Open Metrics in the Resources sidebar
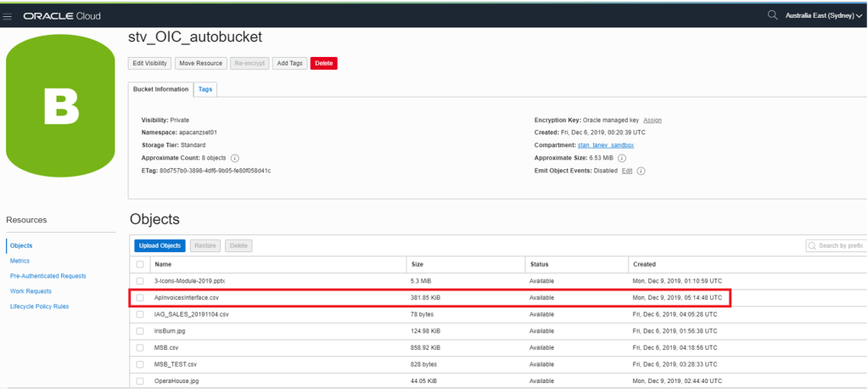This screenshot has height=389, width=868. click(20, 261)
